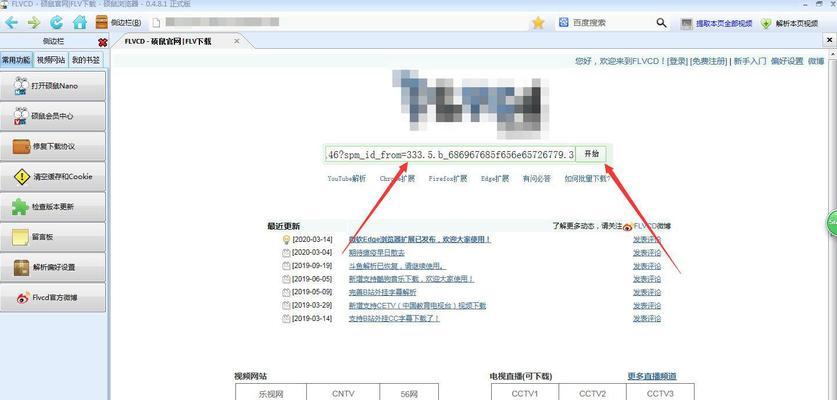This screenshot has width=837, height=400.
Task: Open the Edge扩展 link
Action: [495, 179]
